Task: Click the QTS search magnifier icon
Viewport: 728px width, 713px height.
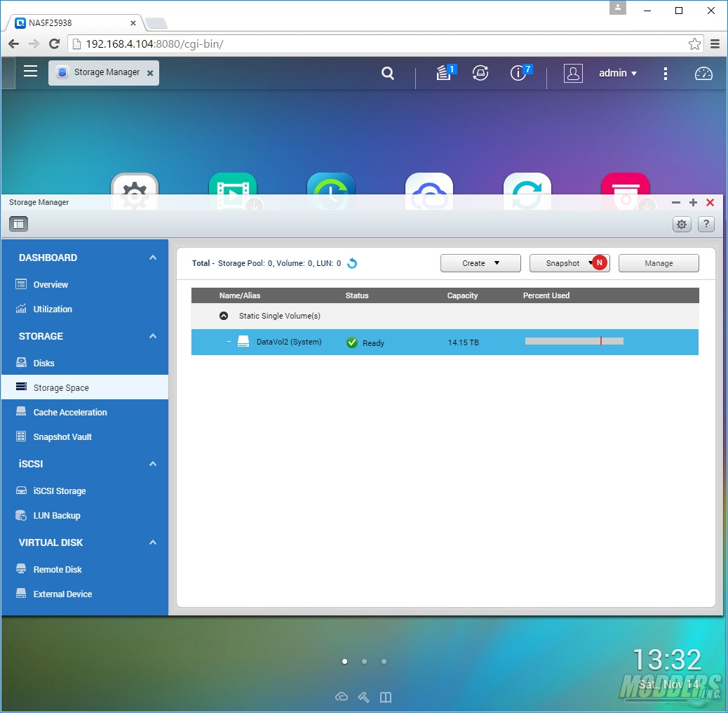Action: [388, 73]
